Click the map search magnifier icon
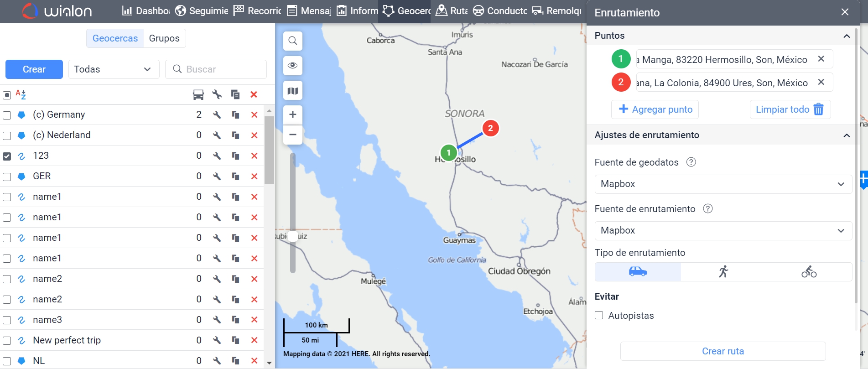The height and width of the screenshot is (369, 868). pyautogui.click(x=292, y=41)
